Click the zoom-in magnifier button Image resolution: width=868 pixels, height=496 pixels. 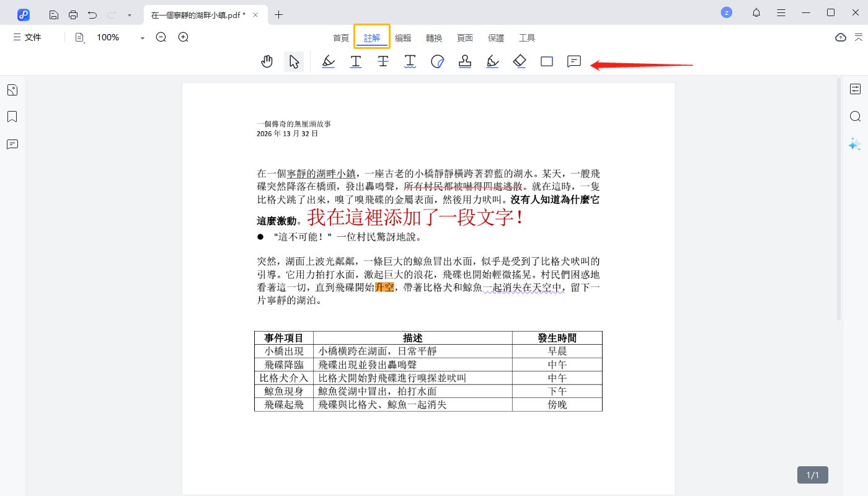click(183, 37)
